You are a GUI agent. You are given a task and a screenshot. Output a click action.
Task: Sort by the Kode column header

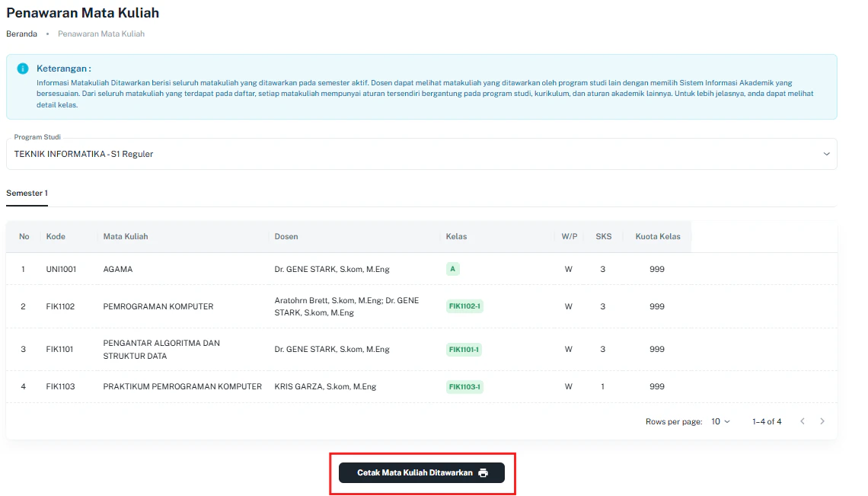(56, 237)
